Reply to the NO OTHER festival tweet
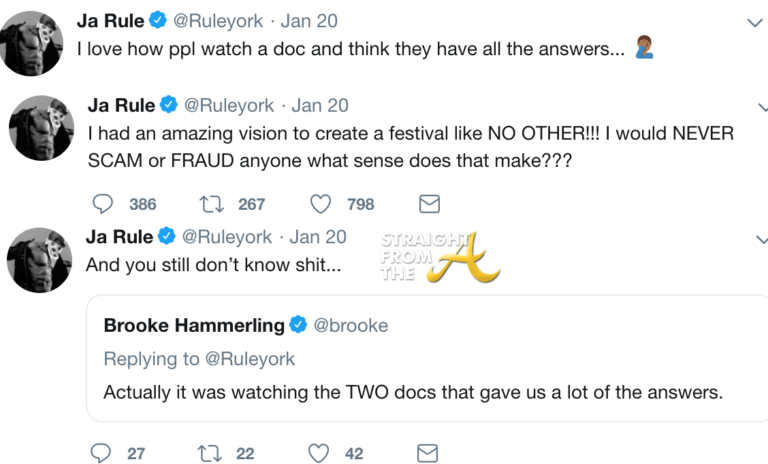This screenshot has width=768, height=464. click(103, 204)
